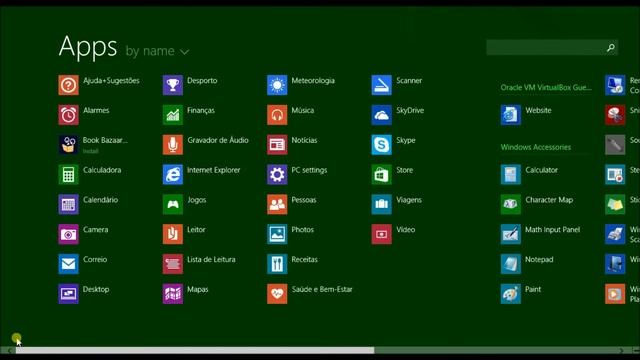The width and height of the screenshot is (640, 360).
Task: Launch the Skype app icon
Action: pyautogui.click(x=382, y=144)
